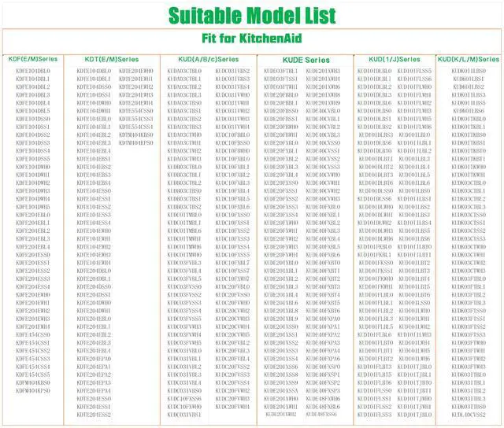Click model number KUDI01ILBL5
504x428 pixels.
[414, 175]
